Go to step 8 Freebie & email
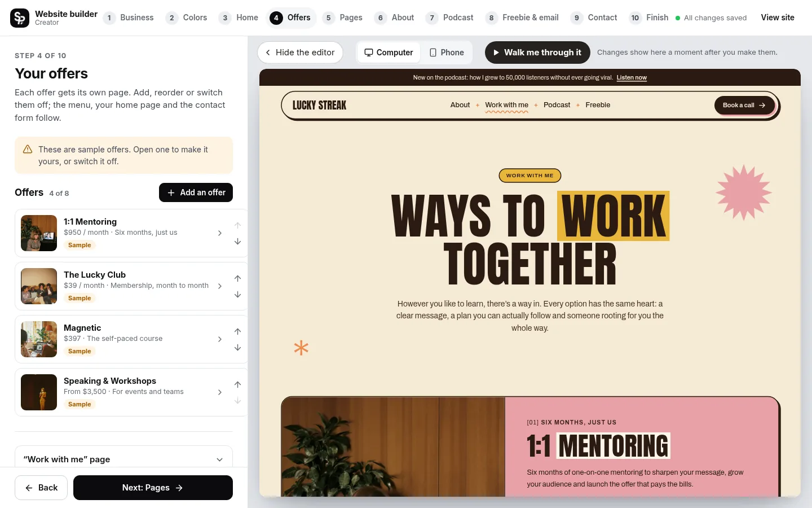This screenshot has width=812, height=508. pyautogui.click(x=523, y=18)
